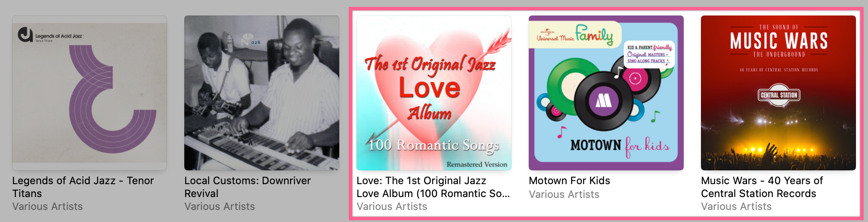Viewport: 868px width, 222px height.
Task: Open the Music Wars album cover
Action: click(778, 93)
